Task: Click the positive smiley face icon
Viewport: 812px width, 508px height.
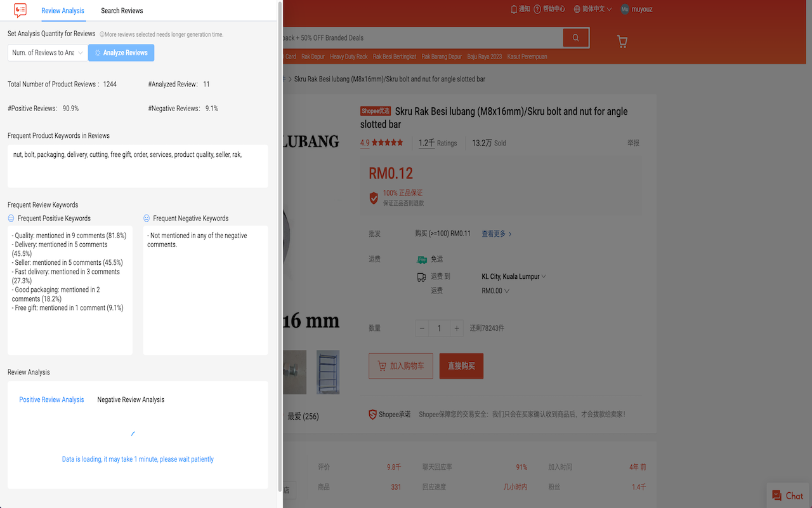Action: pyautogui.click(x=11, y=218)
